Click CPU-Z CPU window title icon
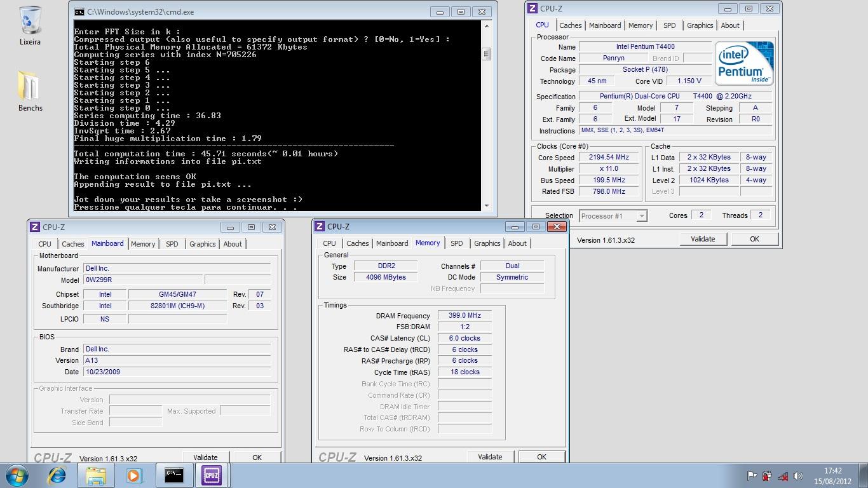The width and height of the screenshot is (868, 488). click(x=532, y=8)
